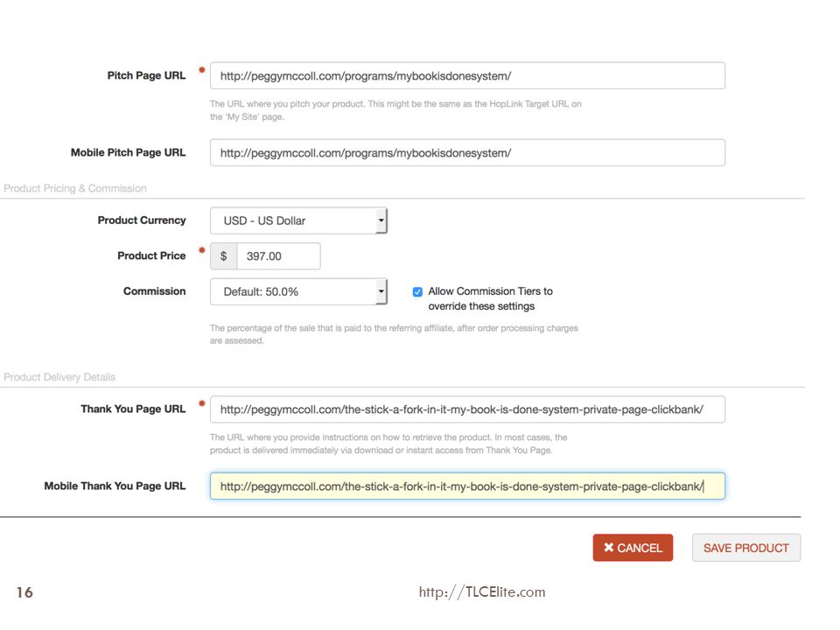
Task: Open the Default: 50.0% commission selector
Action: coord(298,291)
